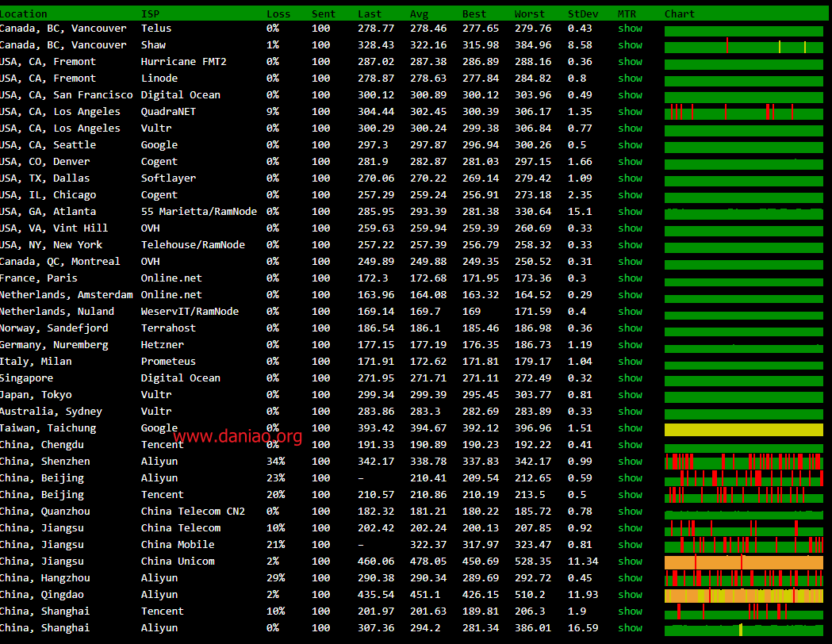Open MTR show link for Shaw Vancouver
Image resolution: width=832 pixels, height=644 pixels.
pos(630,45)
